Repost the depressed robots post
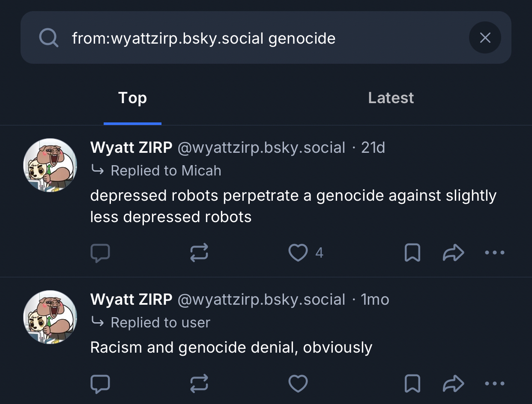532x404 pixels. [199, 253]
